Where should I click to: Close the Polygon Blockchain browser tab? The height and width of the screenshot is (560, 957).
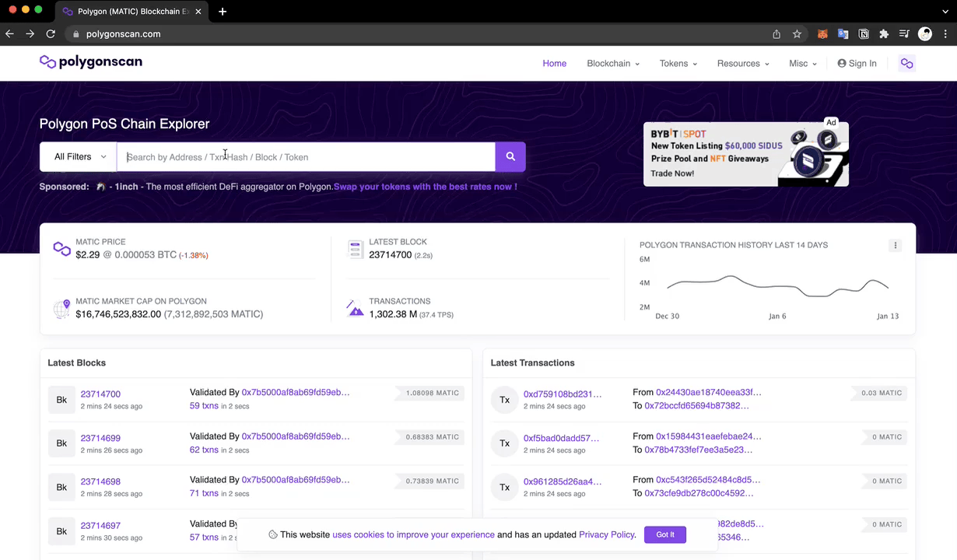(x=198, y=12)
